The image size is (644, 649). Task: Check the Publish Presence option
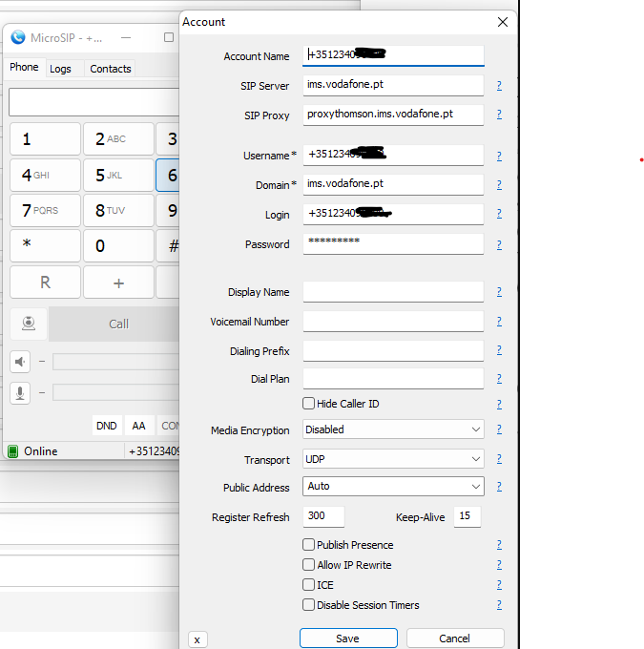309,545
